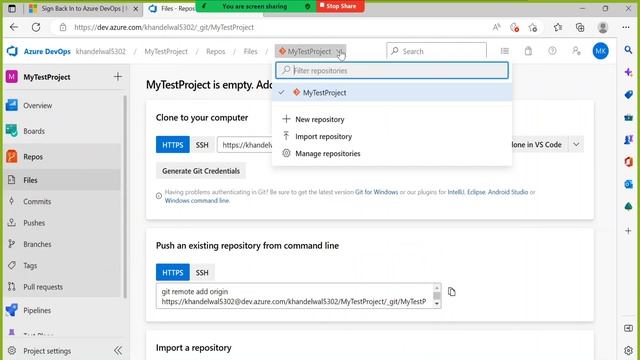Click Stop Share button
Viewport: 640px width, 360px height.
coord(340,6)
